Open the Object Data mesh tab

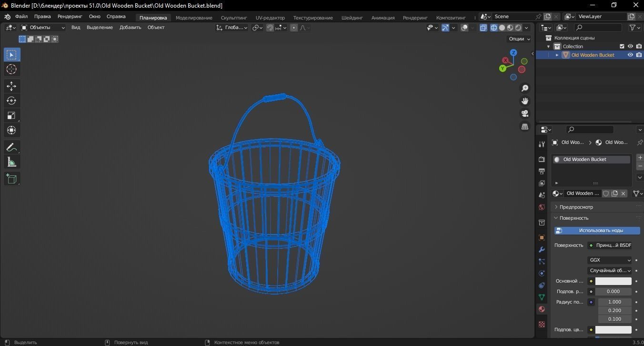(x=542, y=297)
